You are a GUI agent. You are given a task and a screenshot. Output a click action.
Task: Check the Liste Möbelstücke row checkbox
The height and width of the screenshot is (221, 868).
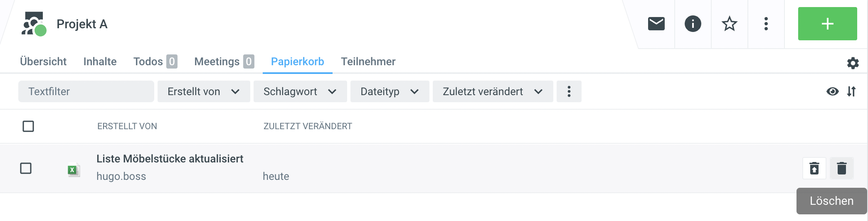coord(26,168)
